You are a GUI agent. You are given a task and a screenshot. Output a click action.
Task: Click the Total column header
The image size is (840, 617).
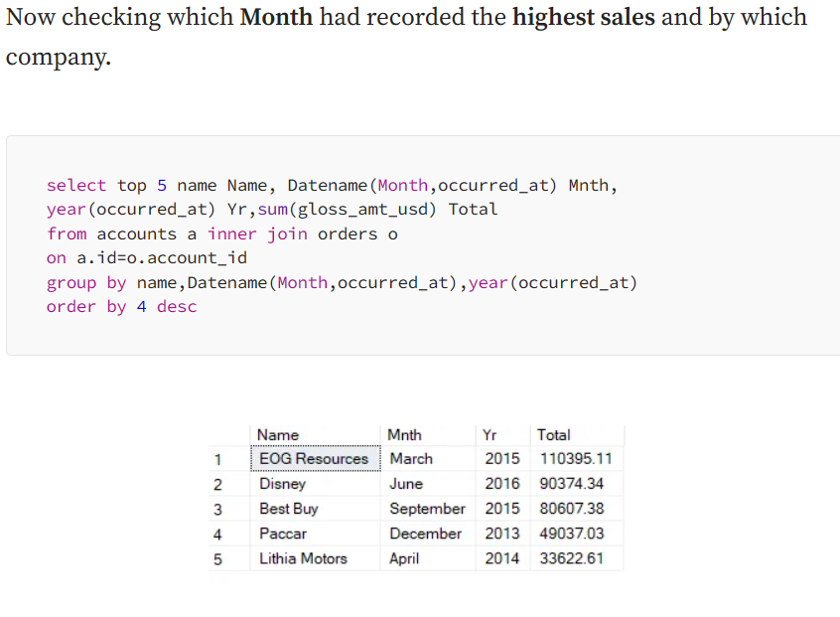point(577,435)
